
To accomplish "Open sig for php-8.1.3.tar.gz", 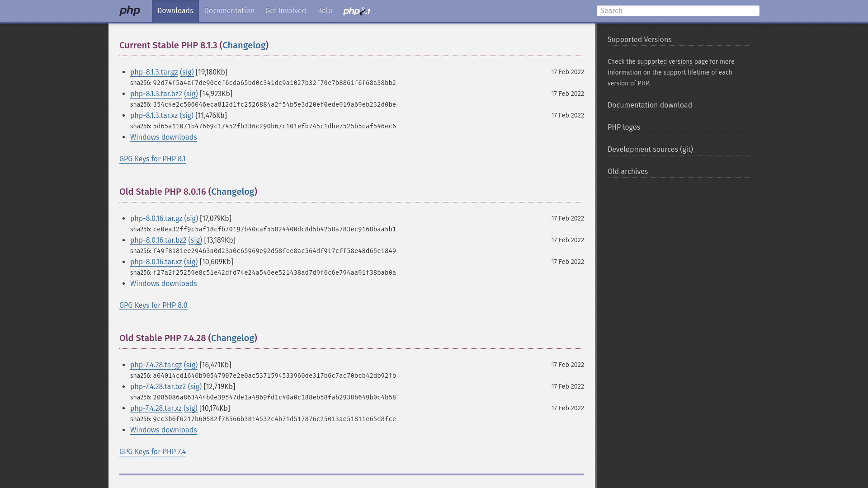I will click(187, 72).
